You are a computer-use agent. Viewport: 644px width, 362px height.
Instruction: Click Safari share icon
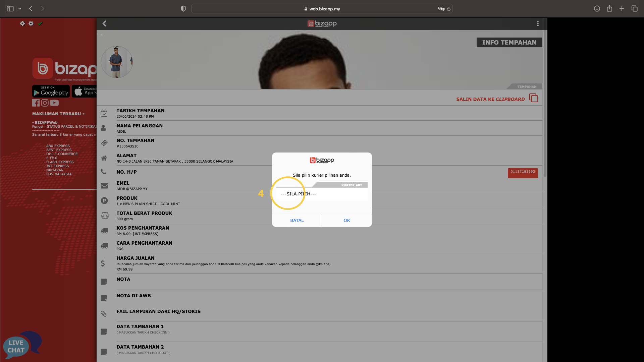(609, 8)
